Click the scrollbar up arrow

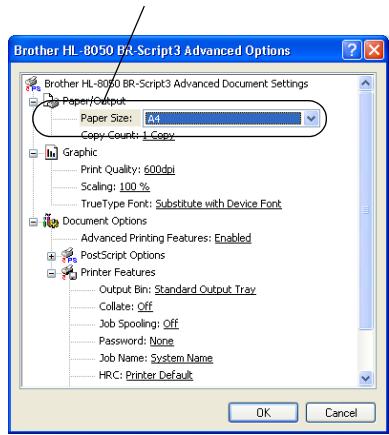(366, 83)
